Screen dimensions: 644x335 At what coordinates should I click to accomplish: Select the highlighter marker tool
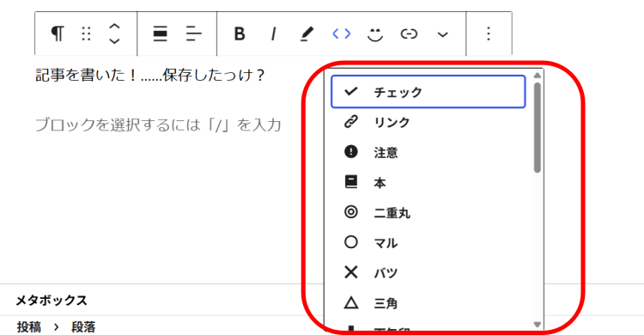click(307, 33)
